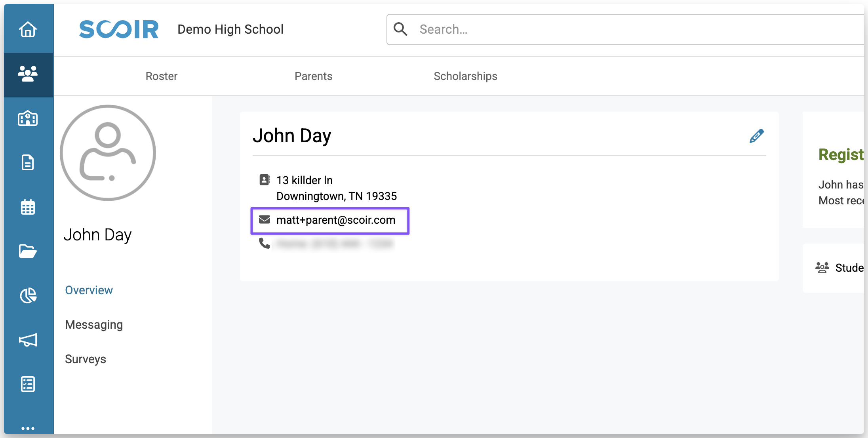Expand the three dots more menu

point(28,428)
